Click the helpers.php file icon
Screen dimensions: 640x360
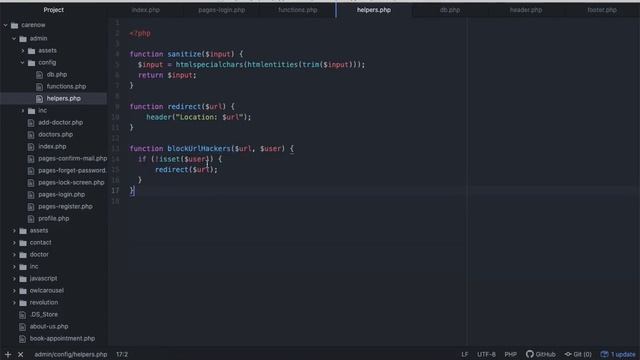pyautogui.click(x=39, y=99)
